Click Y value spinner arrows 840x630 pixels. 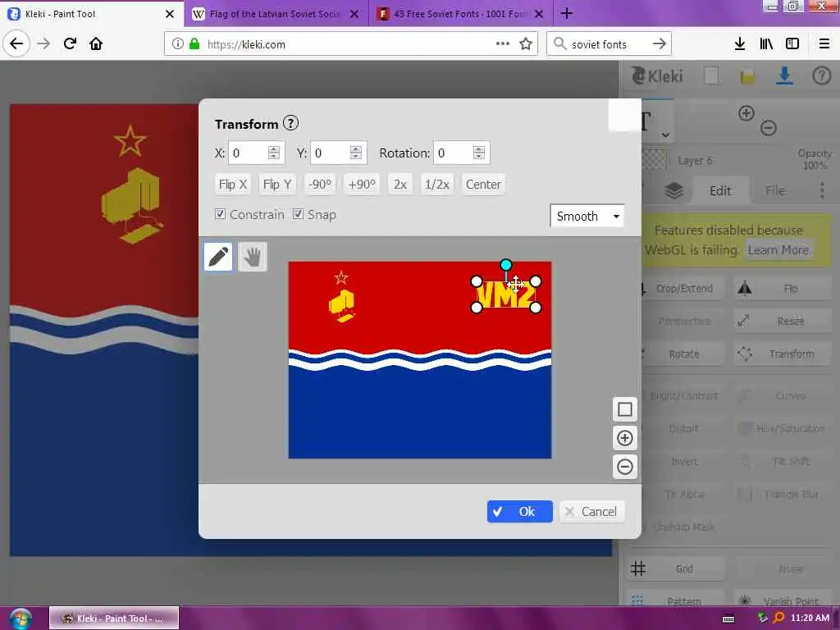[x=356, y=153]
